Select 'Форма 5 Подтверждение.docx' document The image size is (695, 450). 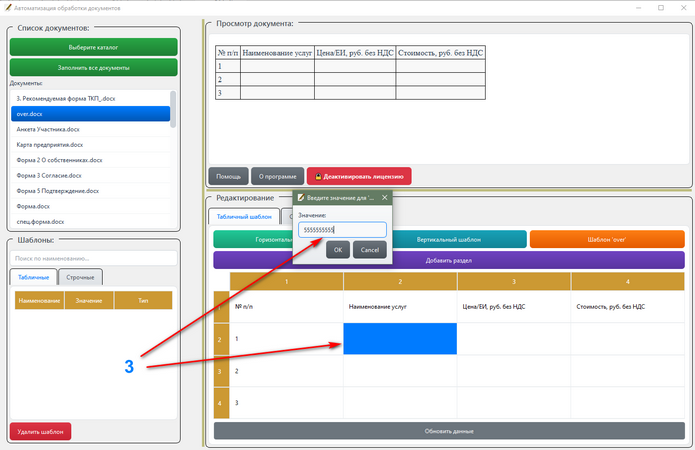tap(90, 191)
